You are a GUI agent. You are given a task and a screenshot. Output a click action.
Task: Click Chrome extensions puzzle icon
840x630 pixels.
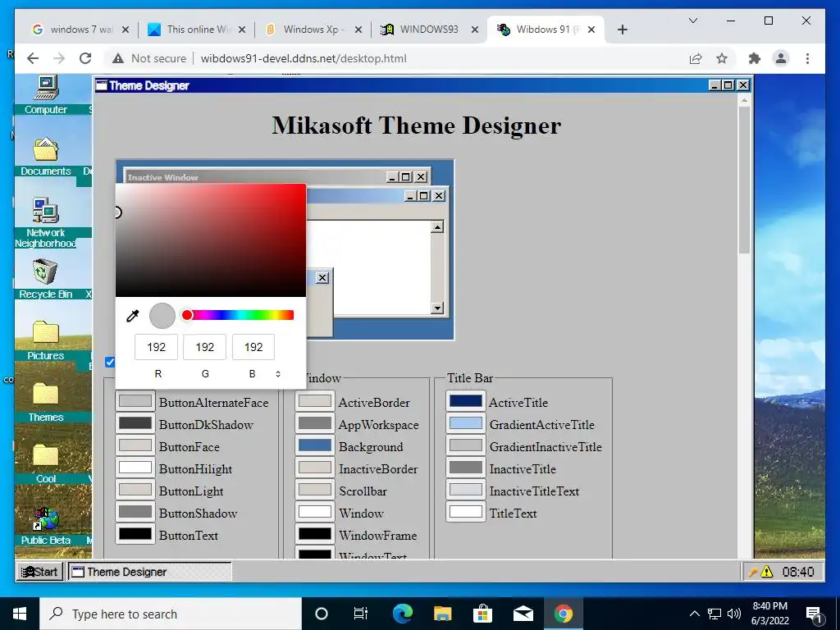[755, 58]
